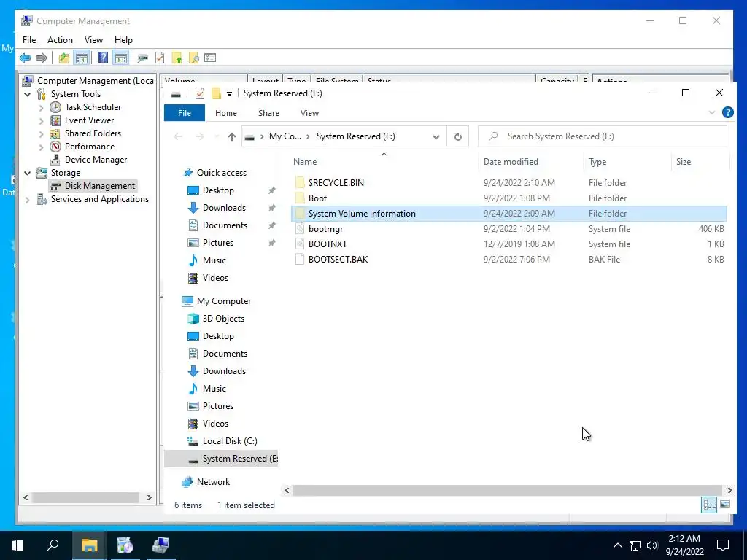Image resolution: width=747 pixels, height=560 pixels.
Task: Click the Back arrow in Computer Management toolbar
Action: tap(25, 58)
